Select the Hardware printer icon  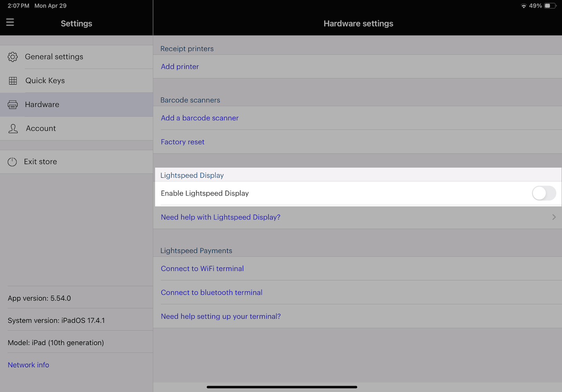tap(13, 105)
